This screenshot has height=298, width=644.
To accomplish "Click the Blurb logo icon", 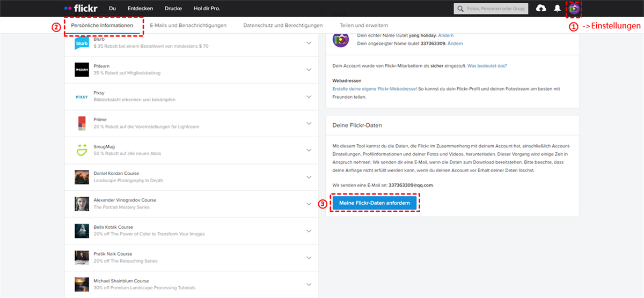I will click(82, 43).
